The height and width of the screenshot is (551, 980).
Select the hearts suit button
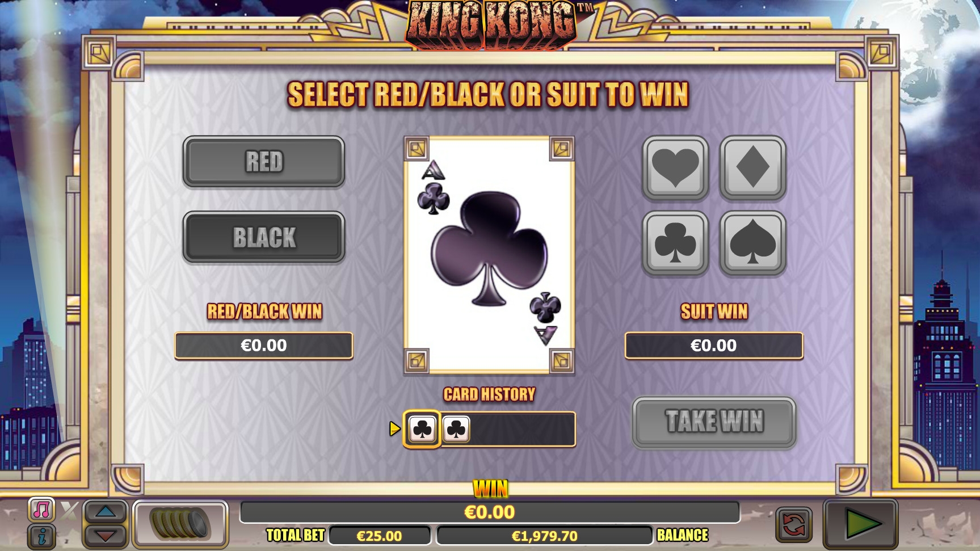click(x=675, y=168)
